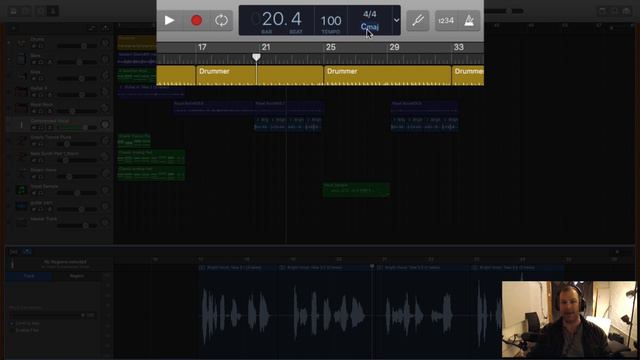Click the Drums track pan knob

tap(105, 43)
